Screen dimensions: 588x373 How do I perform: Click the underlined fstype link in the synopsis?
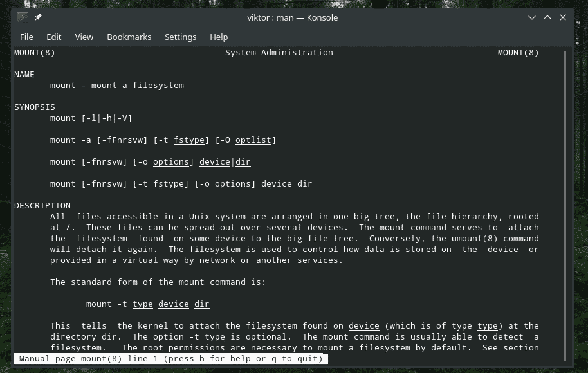[189, 140]
